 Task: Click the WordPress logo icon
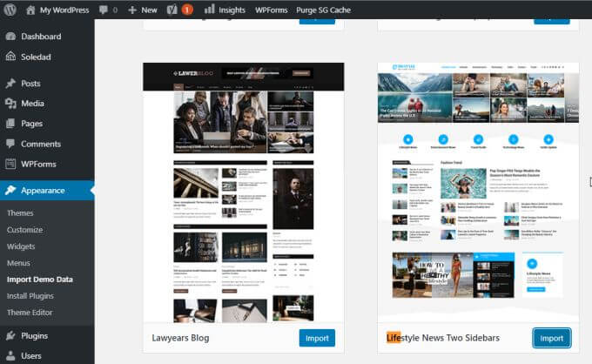(10, 10)
